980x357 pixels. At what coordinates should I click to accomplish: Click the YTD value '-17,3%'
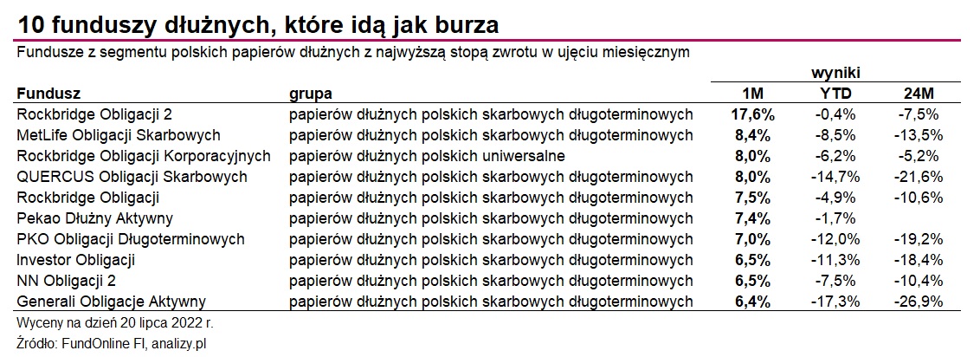pos(837,302)
